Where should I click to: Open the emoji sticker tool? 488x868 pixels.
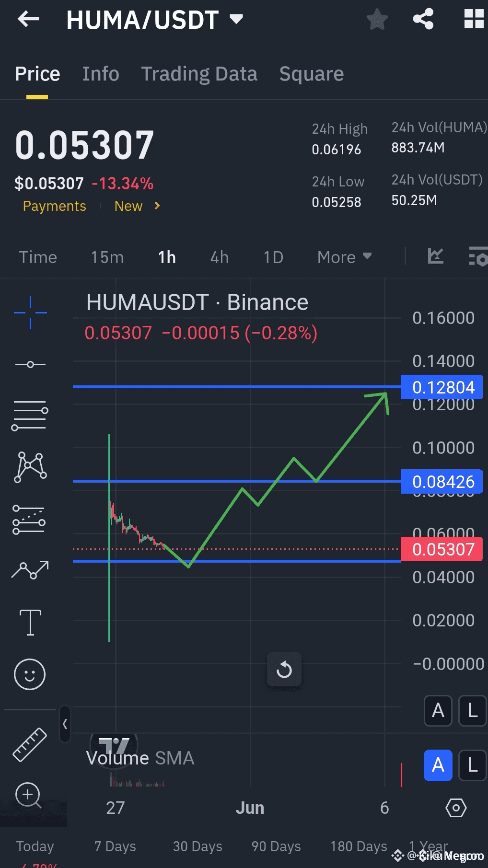[30, 674]
